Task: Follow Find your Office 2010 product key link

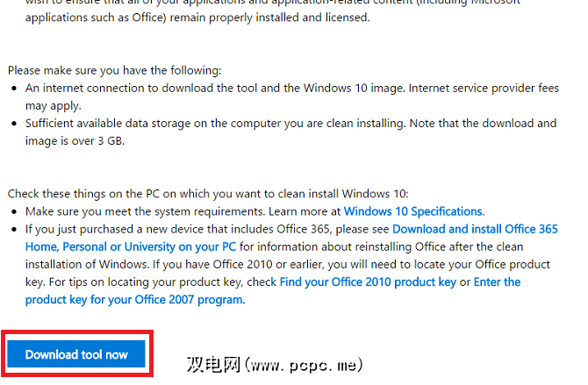Action: [367, 282]
